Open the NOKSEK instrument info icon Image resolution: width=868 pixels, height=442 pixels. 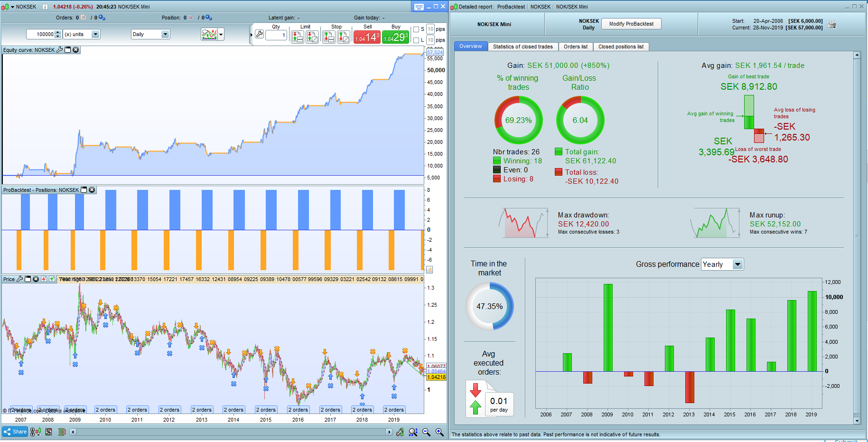coord(45,7)
